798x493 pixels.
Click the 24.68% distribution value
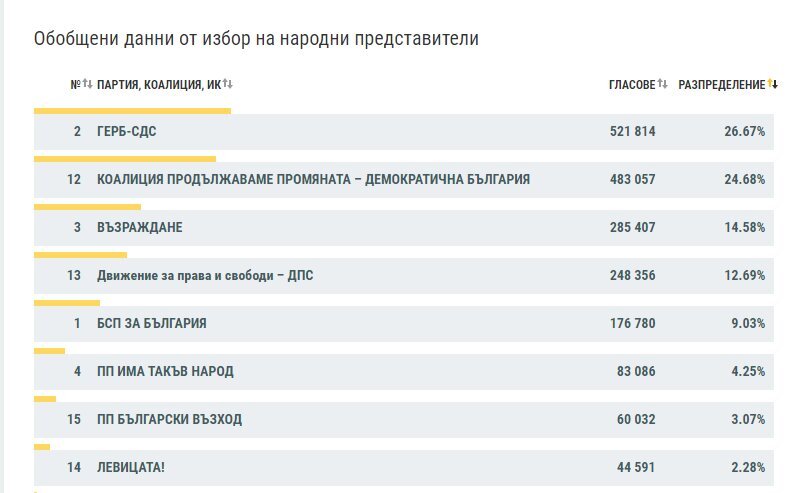coord(745,180)
